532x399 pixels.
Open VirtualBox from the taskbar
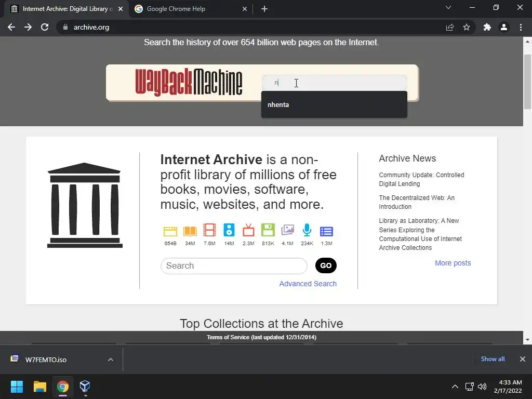tap(85, 387)
